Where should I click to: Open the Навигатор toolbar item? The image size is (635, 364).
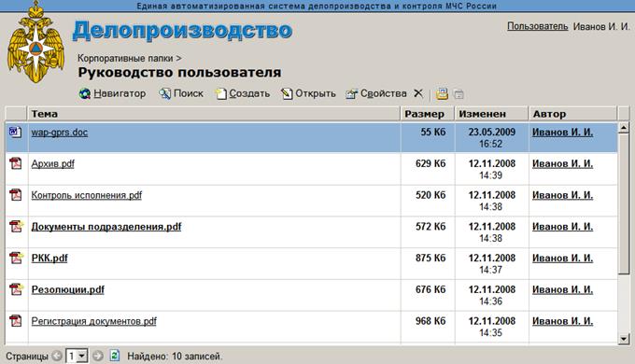click(x=113, y=93)
